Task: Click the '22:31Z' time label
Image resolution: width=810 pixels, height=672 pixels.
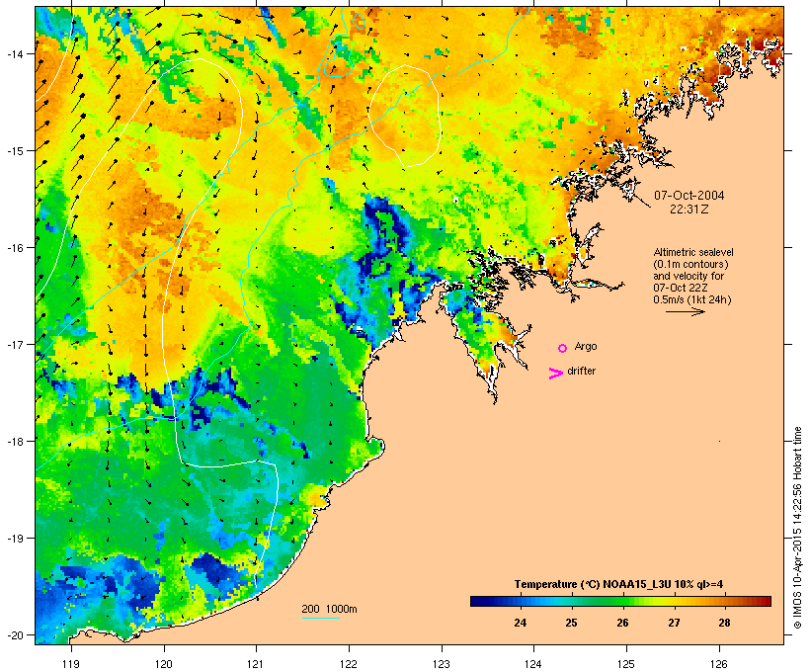Action: pyautogui.click(x=689, y=210)
